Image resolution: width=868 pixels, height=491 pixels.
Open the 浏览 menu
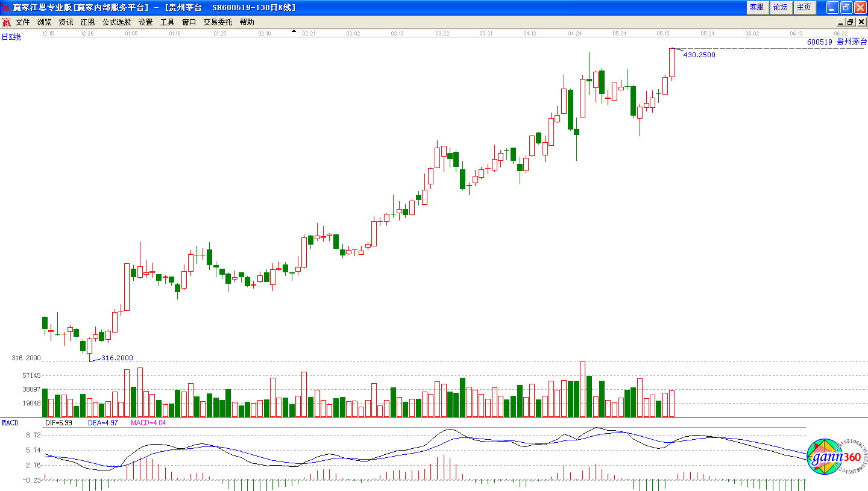(x=44, y=22)
